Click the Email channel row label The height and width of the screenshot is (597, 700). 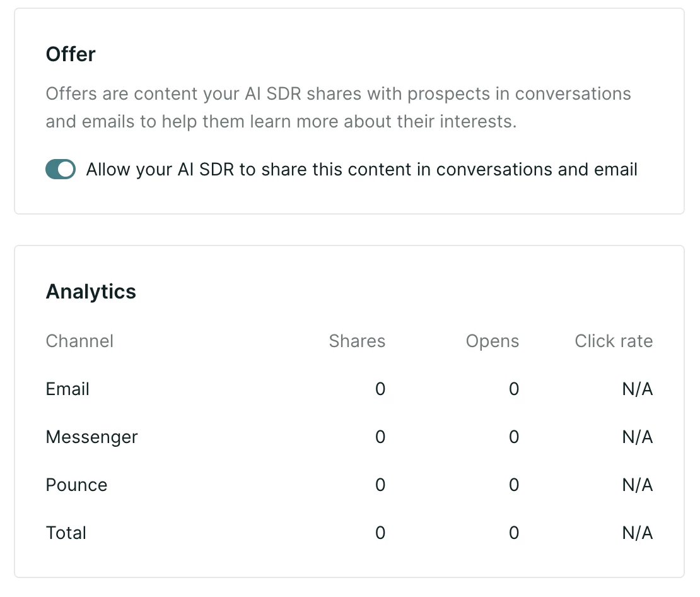click(67, 389)
